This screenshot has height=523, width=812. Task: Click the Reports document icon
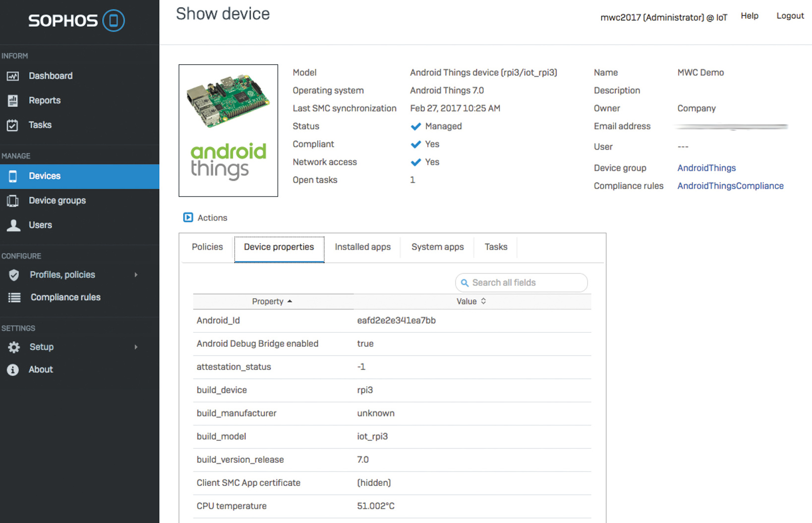pyautogui.click(x=13, y=101)
